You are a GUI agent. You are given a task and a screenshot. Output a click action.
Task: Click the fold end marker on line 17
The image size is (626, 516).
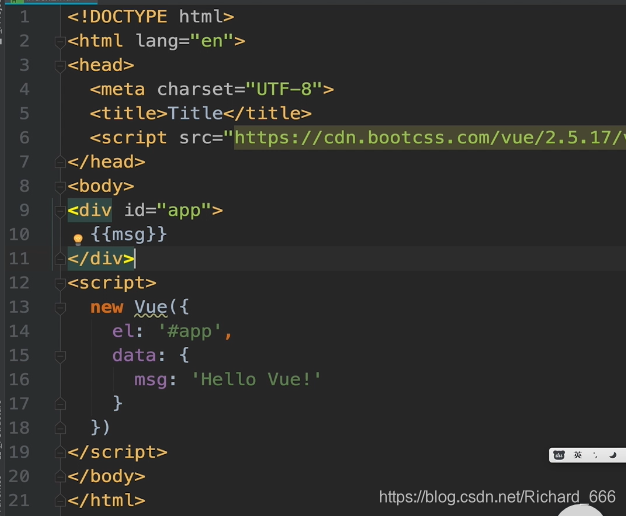[60, 404]
